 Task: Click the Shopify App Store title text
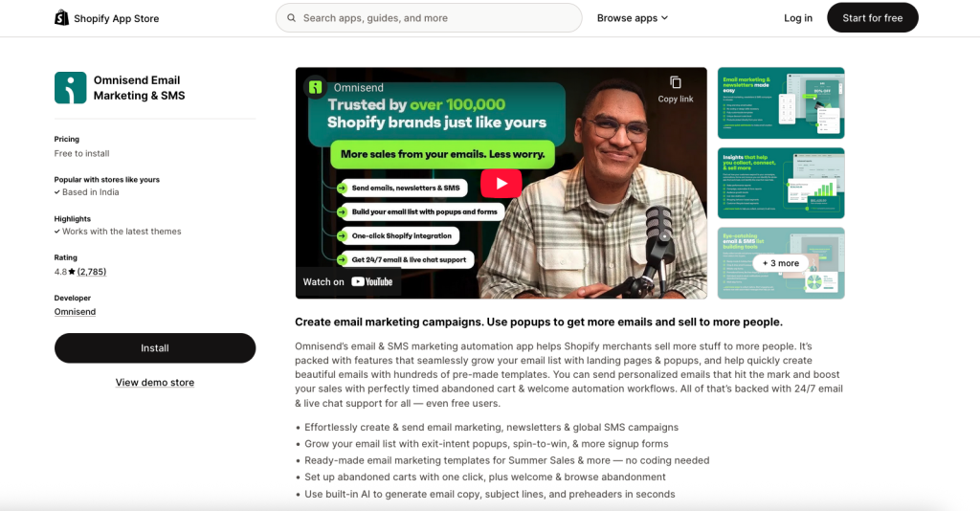click(116, 19)
